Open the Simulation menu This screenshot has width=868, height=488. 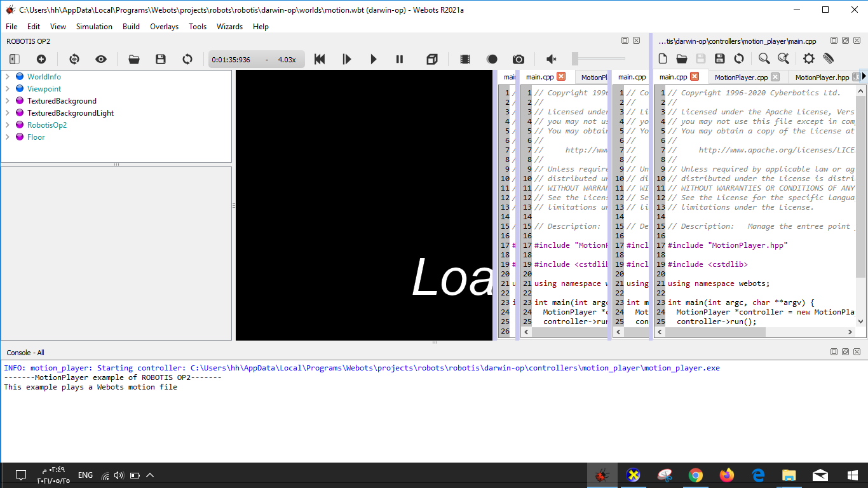coord(93,27)
